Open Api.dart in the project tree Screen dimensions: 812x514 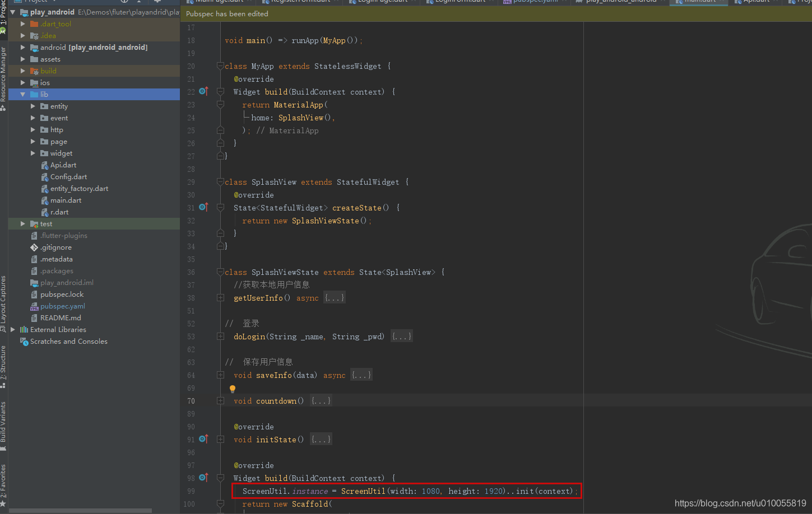point(63,165)
